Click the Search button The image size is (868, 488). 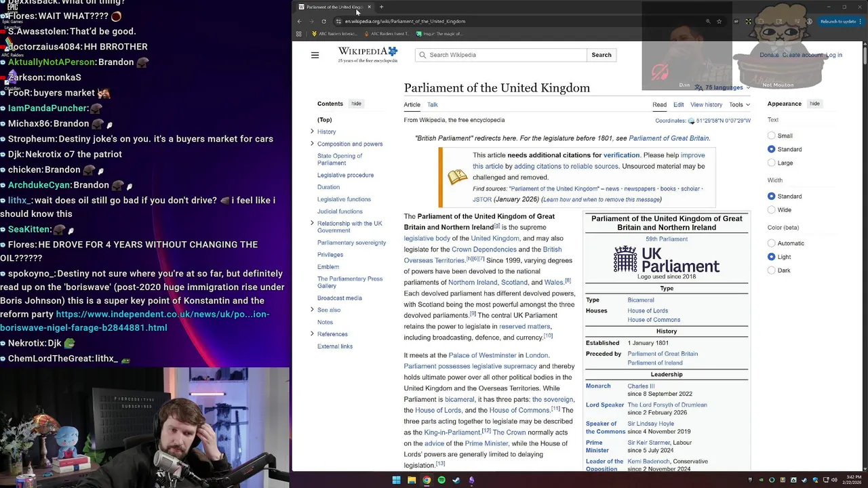pyautogui.click(x=601, y=55)
